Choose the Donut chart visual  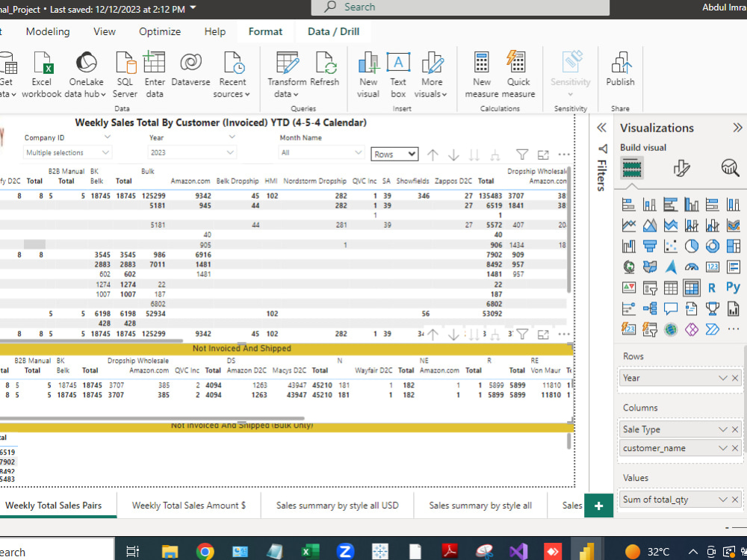pos(712,246)
